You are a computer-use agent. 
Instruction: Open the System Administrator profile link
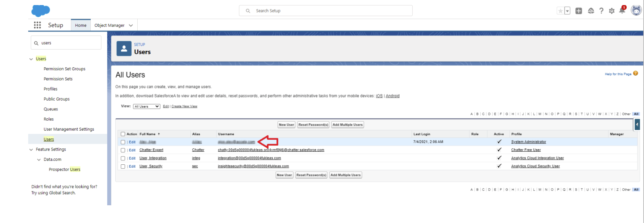click(x=528, y=142)
